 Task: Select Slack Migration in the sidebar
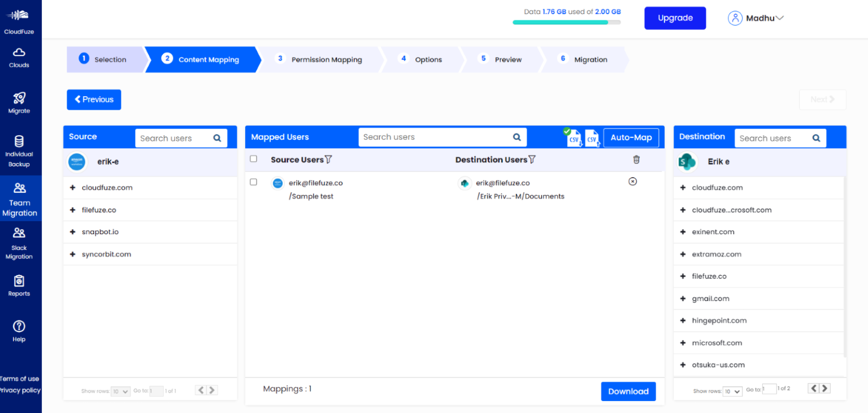19,240
